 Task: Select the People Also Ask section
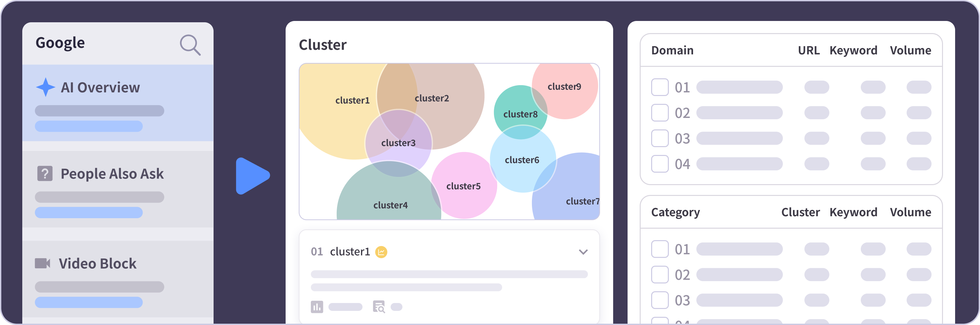118,189
